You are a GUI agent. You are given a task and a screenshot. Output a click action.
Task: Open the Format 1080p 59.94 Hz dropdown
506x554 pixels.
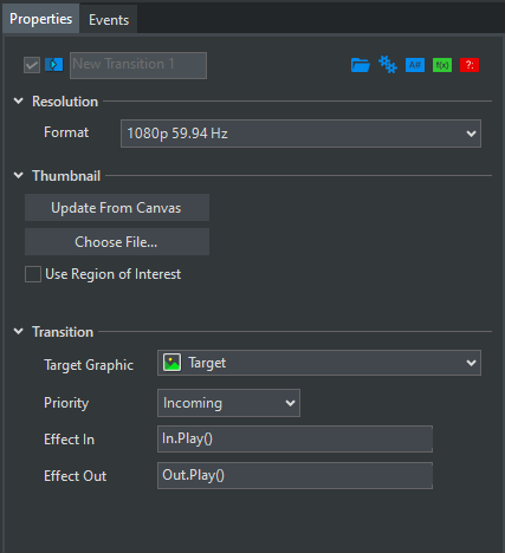pos(301,134)
